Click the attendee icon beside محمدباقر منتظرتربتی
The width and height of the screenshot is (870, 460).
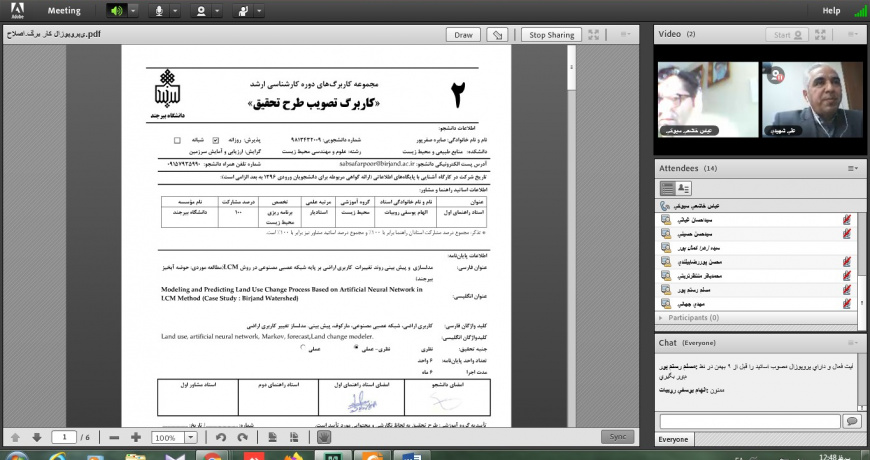[x=666, y=276]
